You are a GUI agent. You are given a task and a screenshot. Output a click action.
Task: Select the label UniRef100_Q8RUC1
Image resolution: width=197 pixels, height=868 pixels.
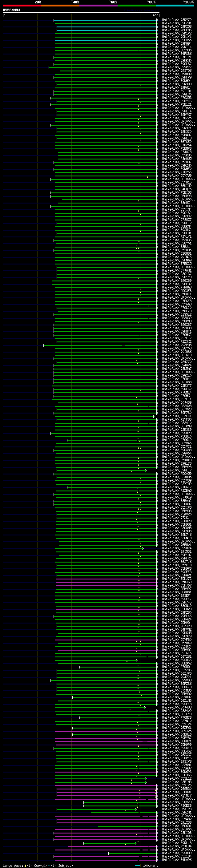tap(176, 741)
